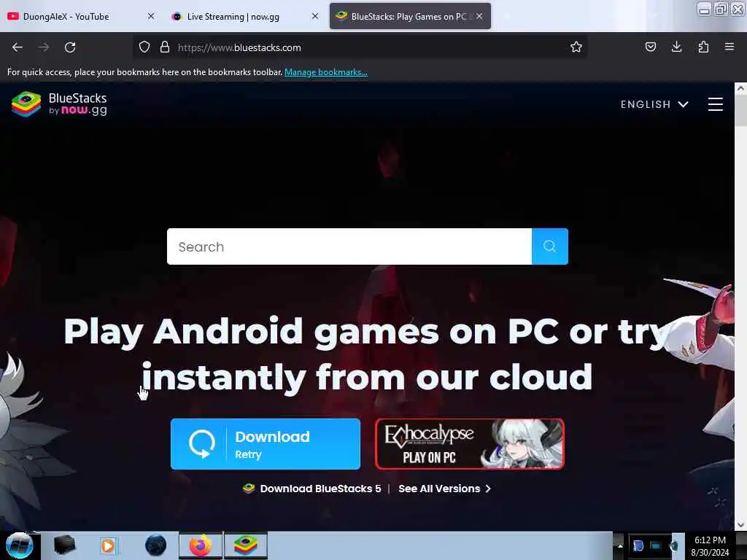The width and height of the screenshot is (747, 560).
Task: Expand See All Versions chevron link
Action: [444, 489]
